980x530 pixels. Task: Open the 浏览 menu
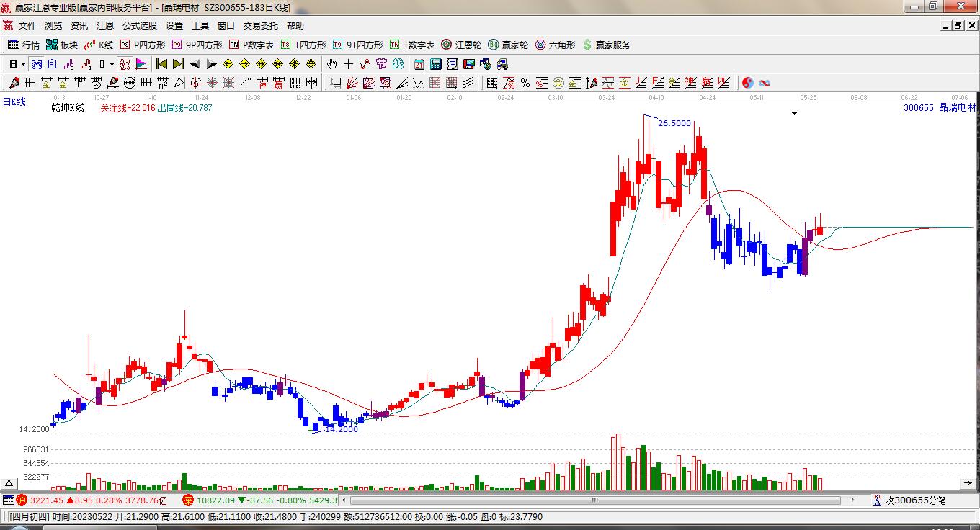coord(53,26)
